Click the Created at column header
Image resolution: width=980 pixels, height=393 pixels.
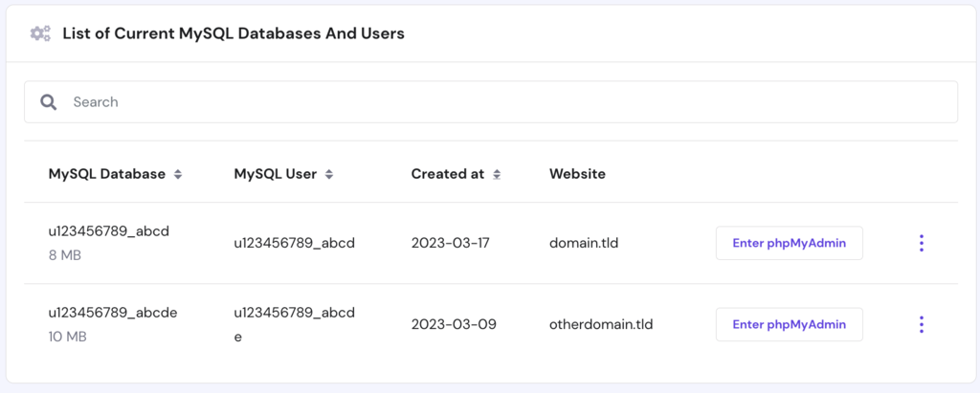click(x=447, y=174)
